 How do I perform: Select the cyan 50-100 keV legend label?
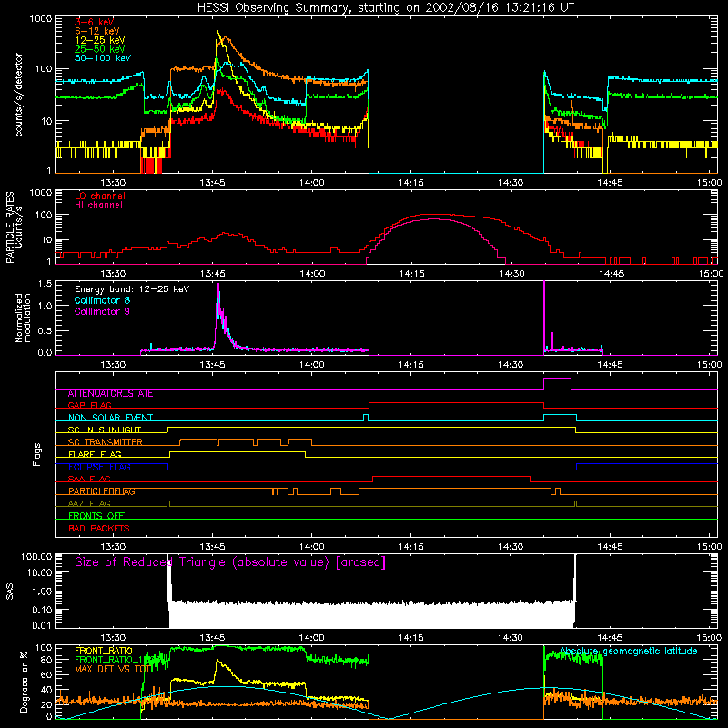pos(103,58)
